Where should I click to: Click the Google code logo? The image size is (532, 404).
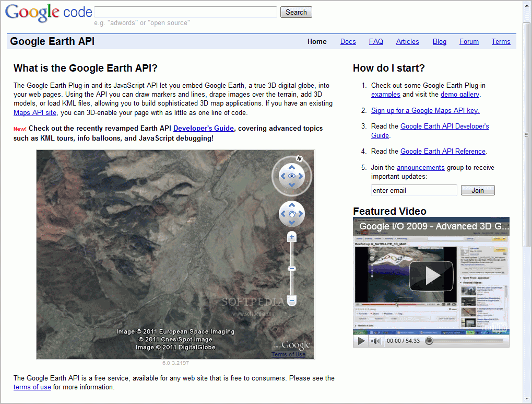tap(49, 13)
